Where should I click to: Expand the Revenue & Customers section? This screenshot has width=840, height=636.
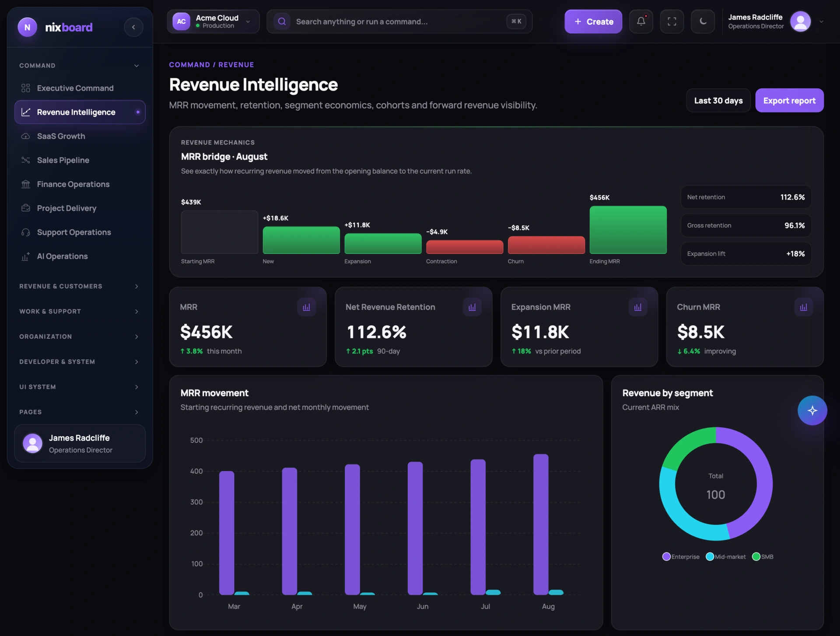point(79,286)
